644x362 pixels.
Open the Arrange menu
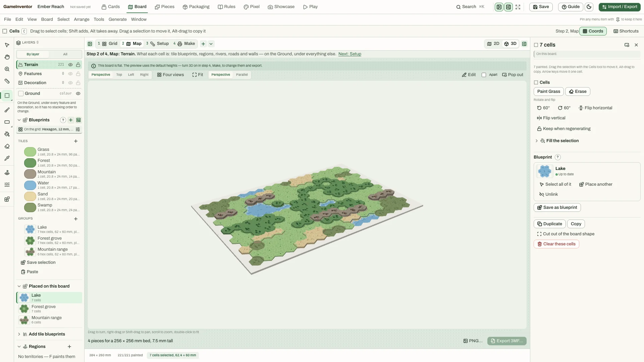point(82,19)
